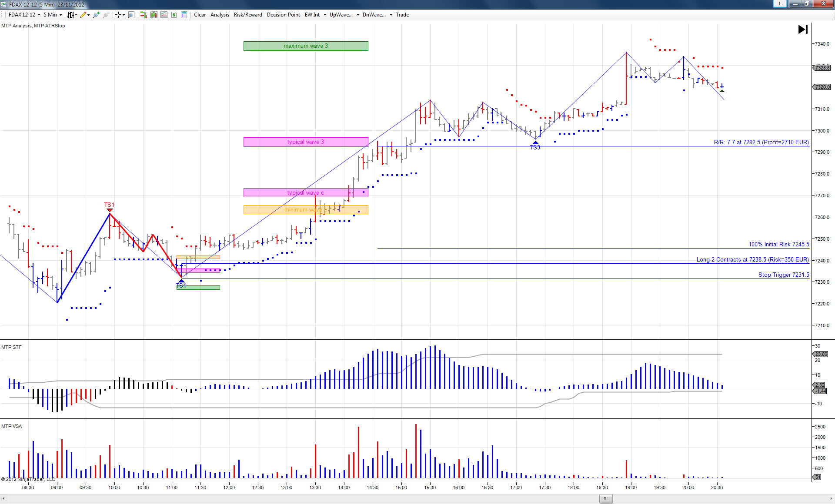Expand the arrow beside chart style icon
Screen dimensions: 835x504
[76, 15]
